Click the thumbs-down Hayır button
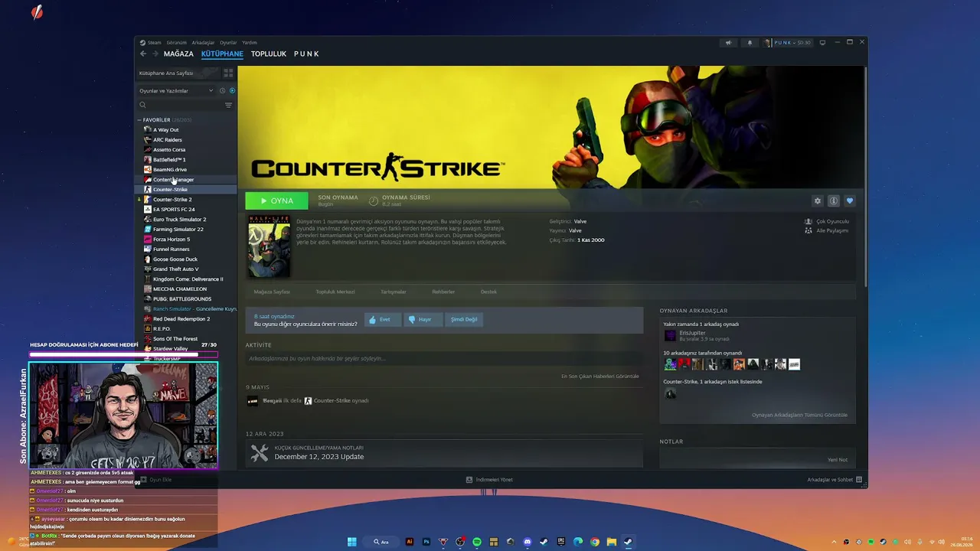The width and height of the screenshot is (980, 551). pos(423,320)
